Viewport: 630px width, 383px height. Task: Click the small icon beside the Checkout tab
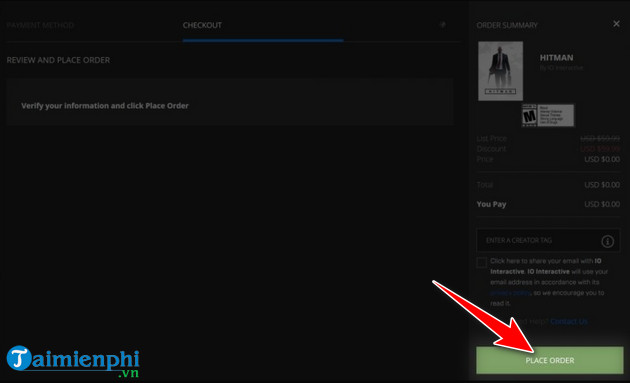pos(442,25)
